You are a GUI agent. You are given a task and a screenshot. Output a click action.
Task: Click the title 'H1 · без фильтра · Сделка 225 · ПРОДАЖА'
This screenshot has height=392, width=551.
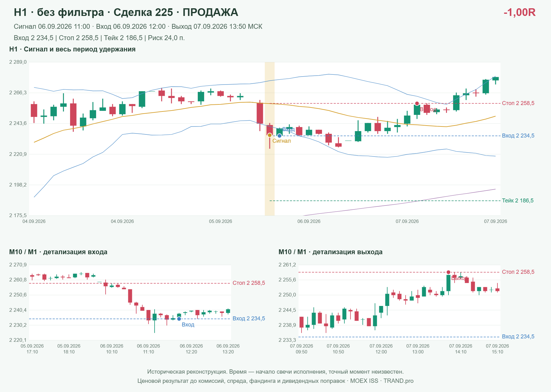point(126,12)
